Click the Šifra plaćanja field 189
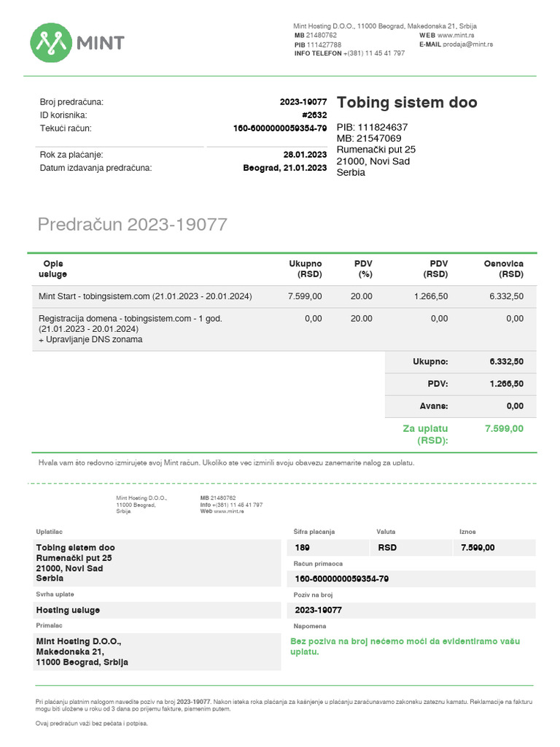Screen dimensions: 560x747 [328, 548]
